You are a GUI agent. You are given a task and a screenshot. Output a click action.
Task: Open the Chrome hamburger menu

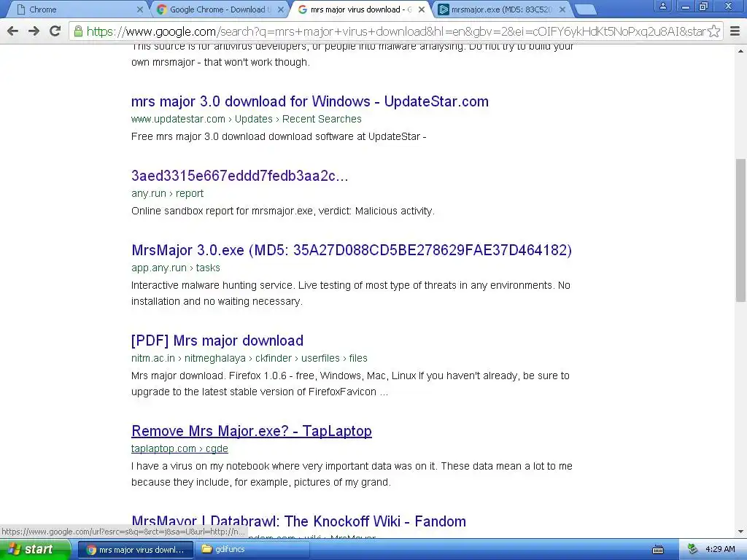coord(735,31)
